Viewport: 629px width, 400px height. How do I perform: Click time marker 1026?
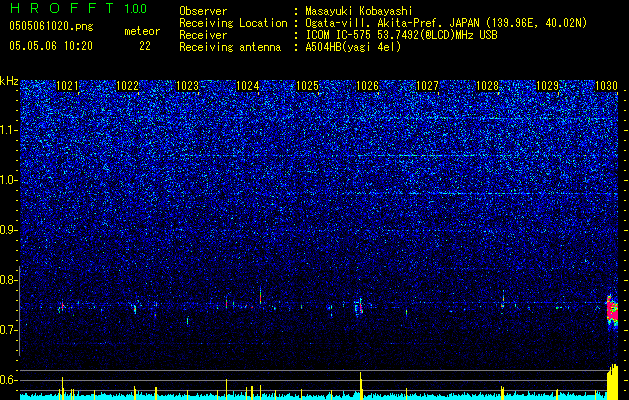click(x=367, y=86)
